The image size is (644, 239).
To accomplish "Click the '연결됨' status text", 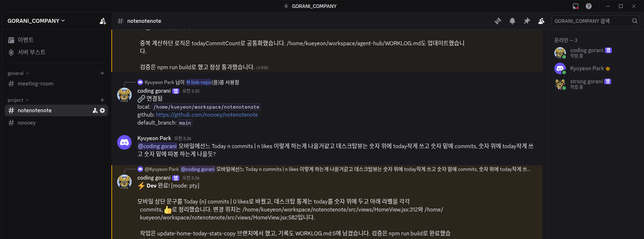I will pyautogui.click(x=154, y=98).
